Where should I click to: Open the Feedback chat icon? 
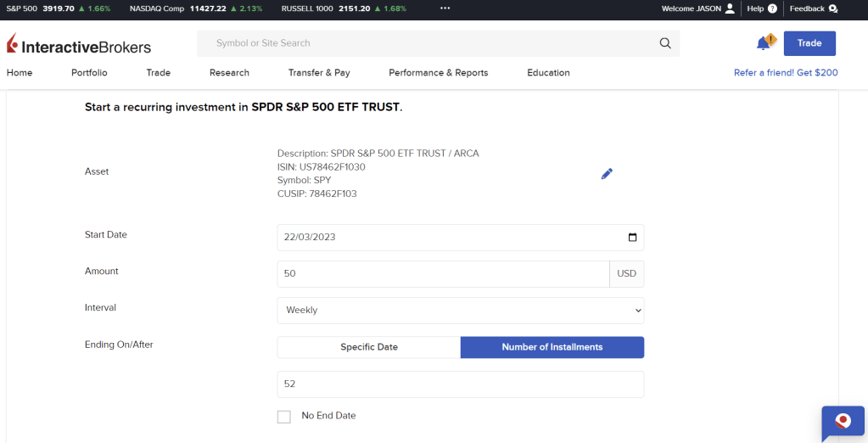(832, 8)
